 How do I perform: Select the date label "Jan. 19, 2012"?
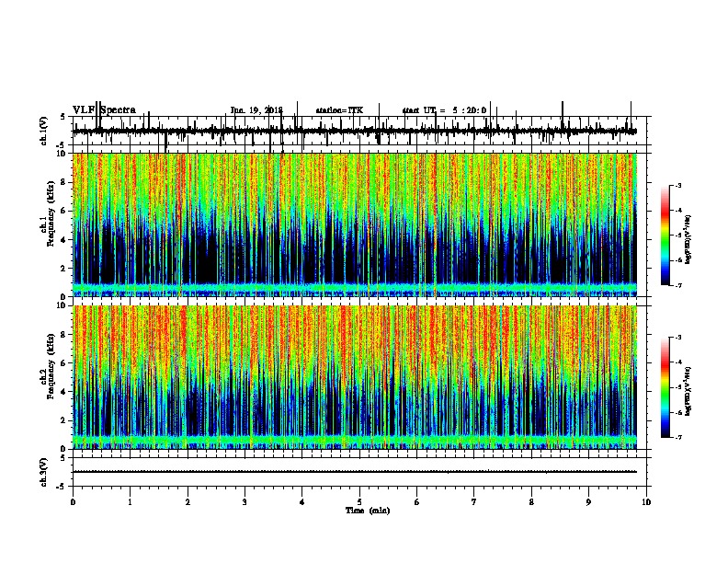[x=256, y=110]
